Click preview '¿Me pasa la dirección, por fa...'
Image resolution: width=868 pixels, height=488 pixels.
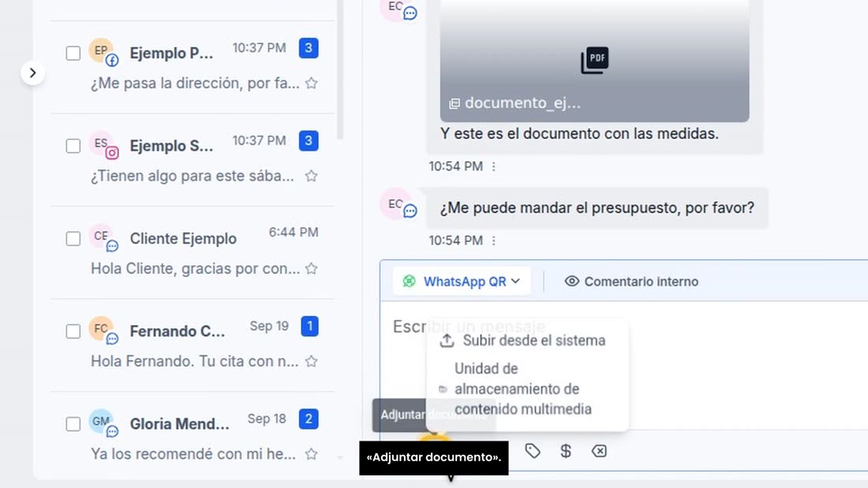pos(195,83)
